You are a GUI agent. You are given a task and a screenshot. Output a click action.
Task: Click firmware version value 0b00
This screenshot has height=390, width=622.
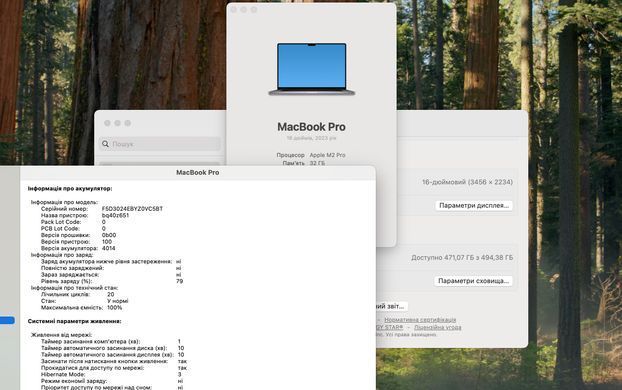(x=109, y=235)
